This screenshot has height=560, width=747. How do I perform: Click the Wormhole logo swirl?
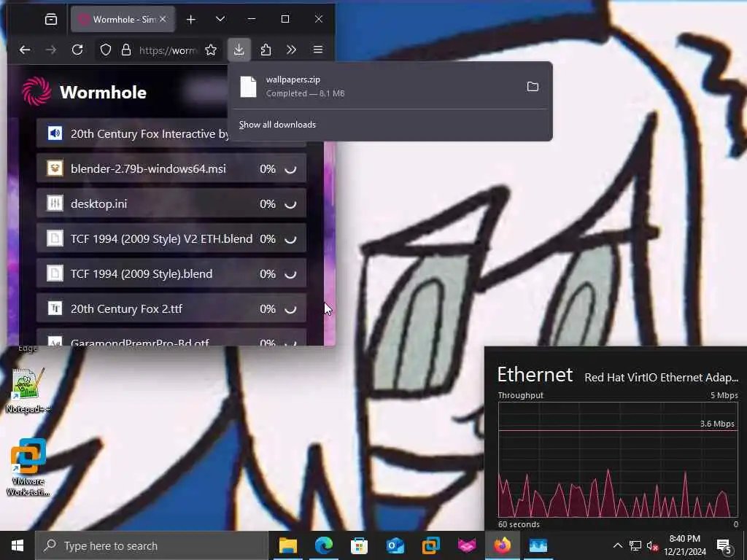36,91
